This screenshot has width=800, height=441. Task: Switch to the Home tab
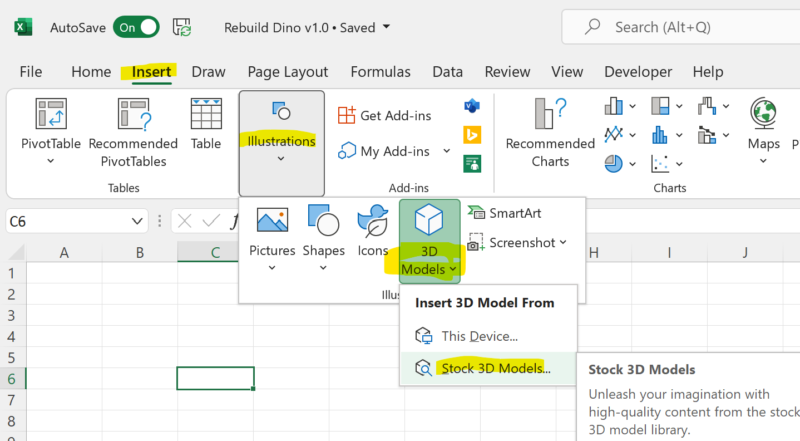(91, 72)
